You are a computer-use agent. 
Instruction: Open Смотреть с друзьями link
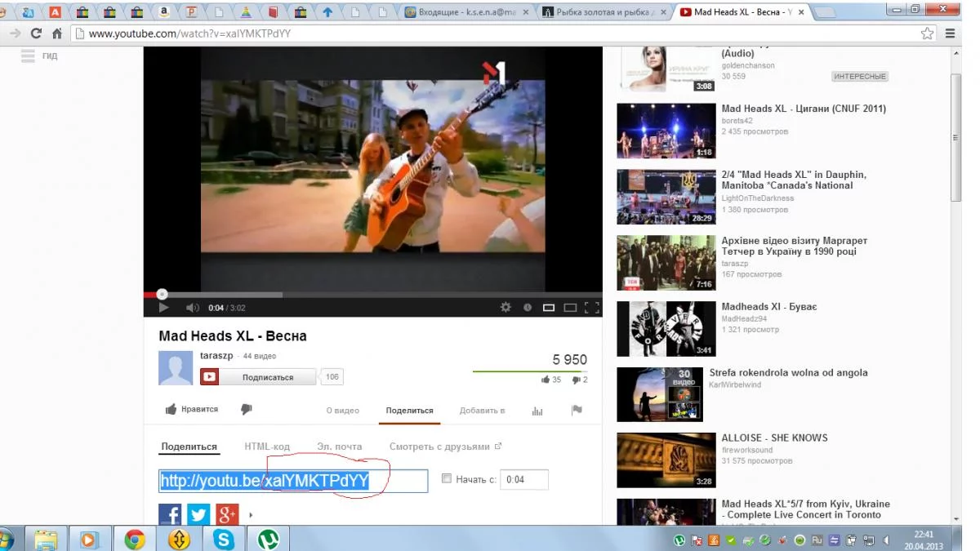tap(445, 447)
